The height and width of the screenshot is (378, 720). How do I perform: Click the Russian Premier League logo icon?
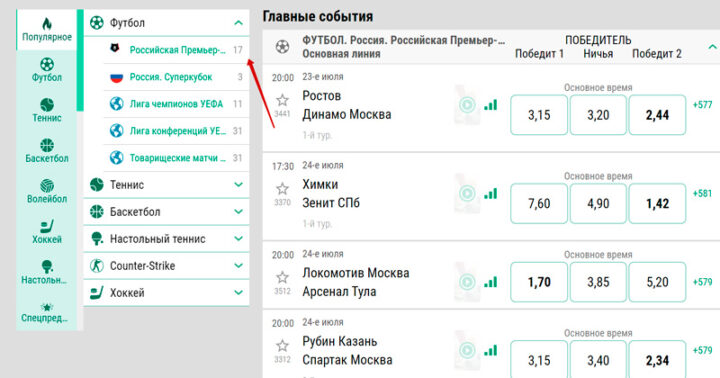[x=115, y=48]
